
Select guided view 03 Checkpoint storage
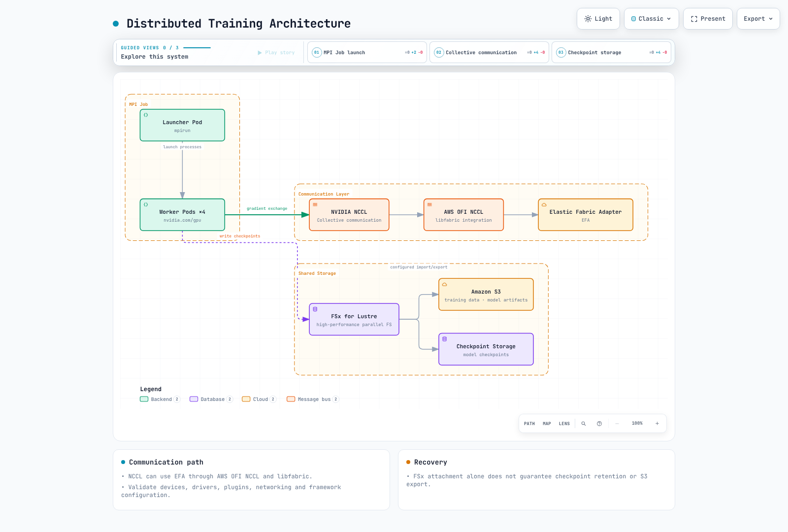[x=611, y=52]
